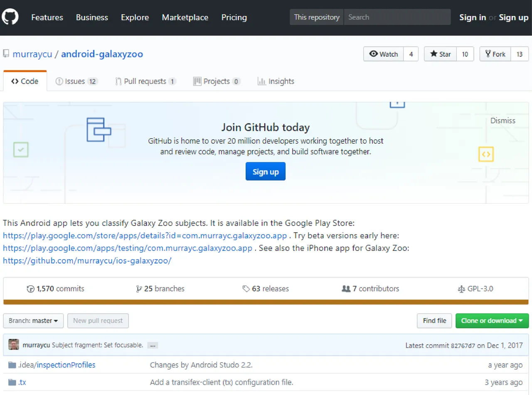Click the 'a year ago' timestamp
Image resolution: width=532 pixels, height=395 pixels.
pos(505,365)
